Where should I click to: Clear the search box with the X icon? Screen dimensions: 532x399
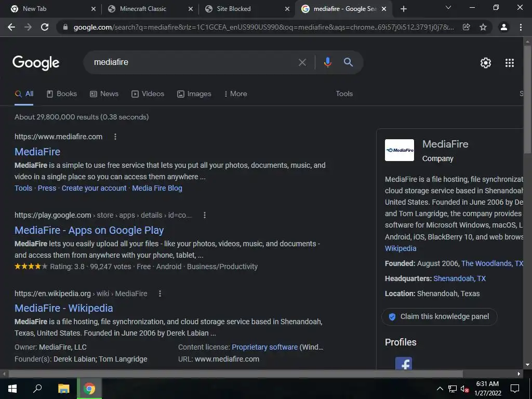(302, 62)
